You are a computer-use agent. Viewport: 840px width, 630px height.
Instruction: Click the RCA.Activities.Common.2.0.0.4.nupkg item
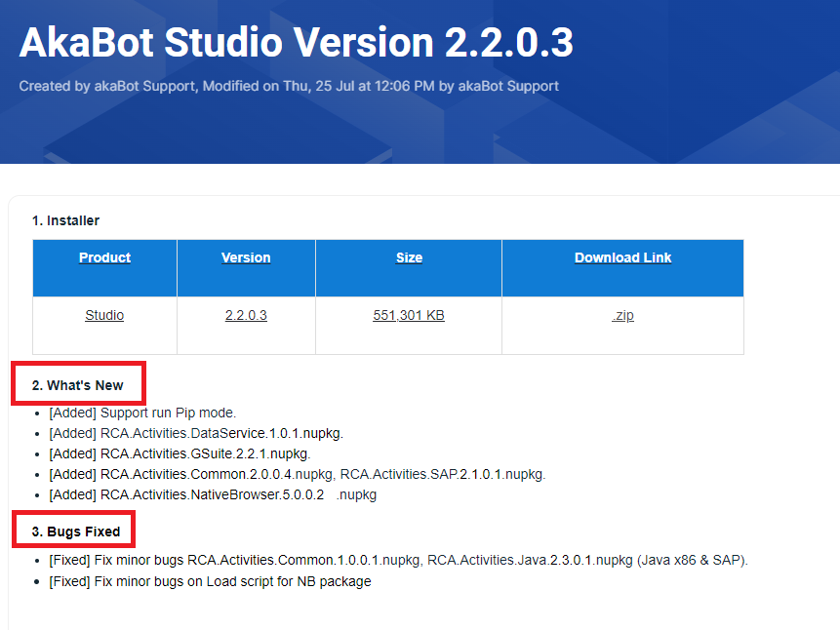tap(298, 474)
